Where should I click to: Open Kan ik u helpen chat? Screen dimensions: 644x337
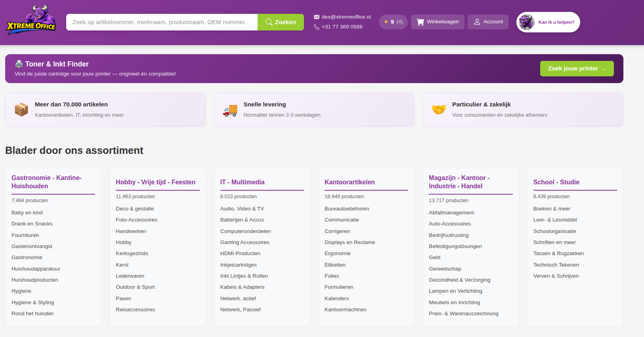pyautogui.click(x=556, y=22)
